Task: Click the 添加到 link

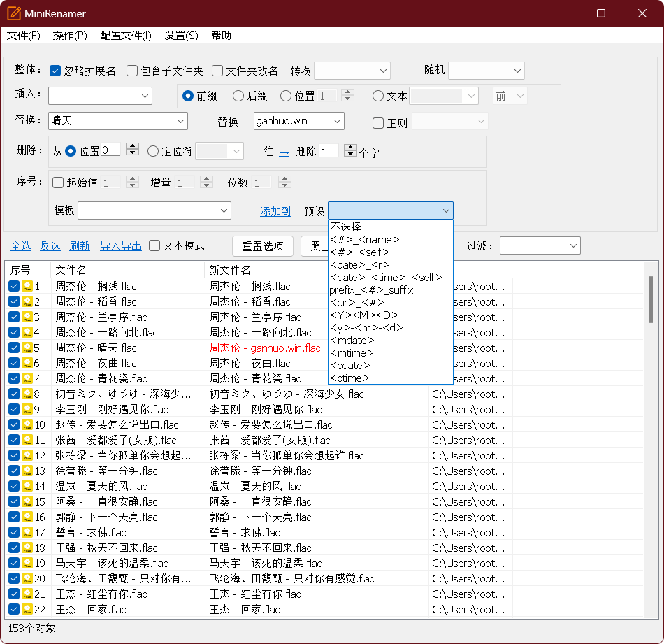Action: point(275,211)
